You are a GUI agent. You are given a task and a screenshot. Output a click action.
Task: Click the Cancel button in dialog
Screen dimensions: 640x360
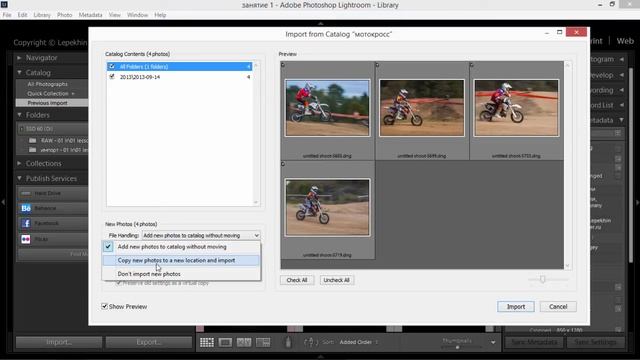(x=558, y=307)
